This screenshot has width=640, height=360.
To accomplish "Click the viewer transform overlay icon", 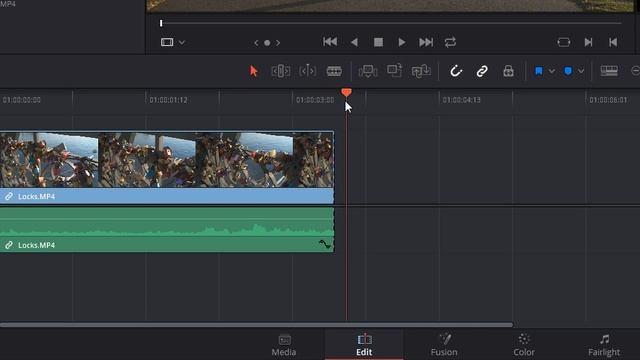I will tap(167, 42).
